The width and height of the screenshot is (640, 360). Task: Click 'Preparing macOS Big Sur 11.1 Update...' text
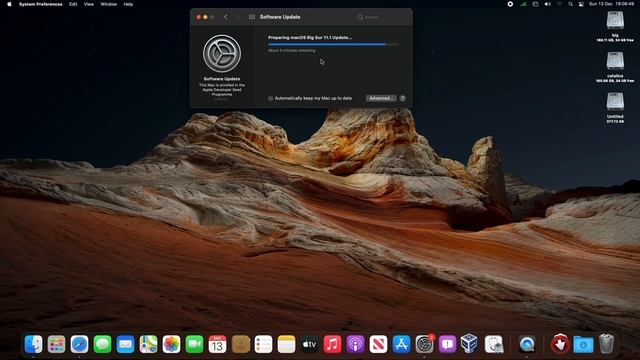[x=310, y=38]
